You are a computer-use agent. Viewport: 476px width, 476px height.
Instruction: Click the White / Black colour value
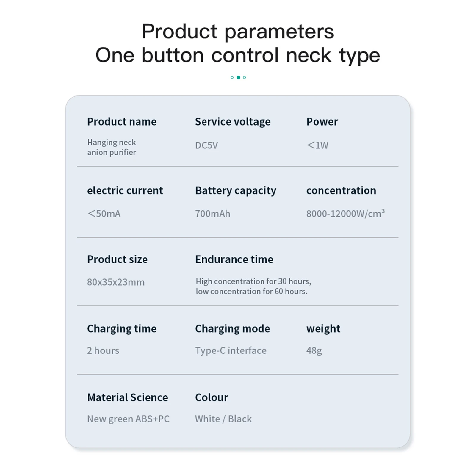click(223, 419)
